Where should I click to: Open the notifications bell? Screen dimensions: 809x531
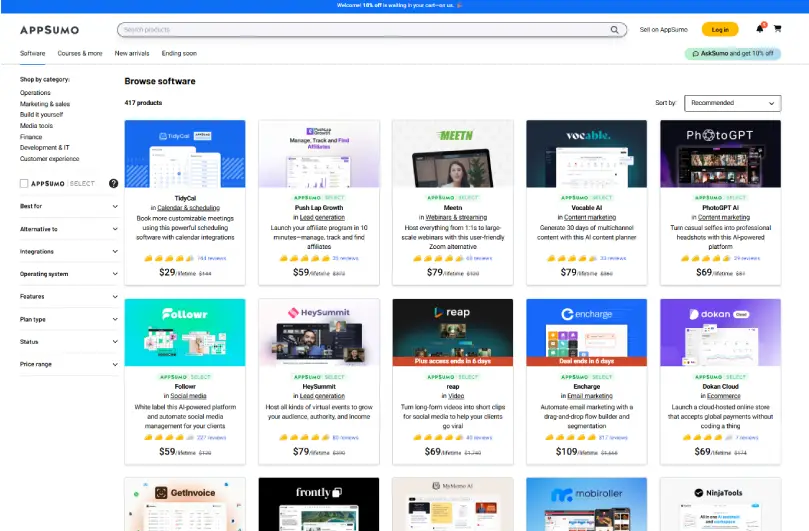(x=760, y=29)
